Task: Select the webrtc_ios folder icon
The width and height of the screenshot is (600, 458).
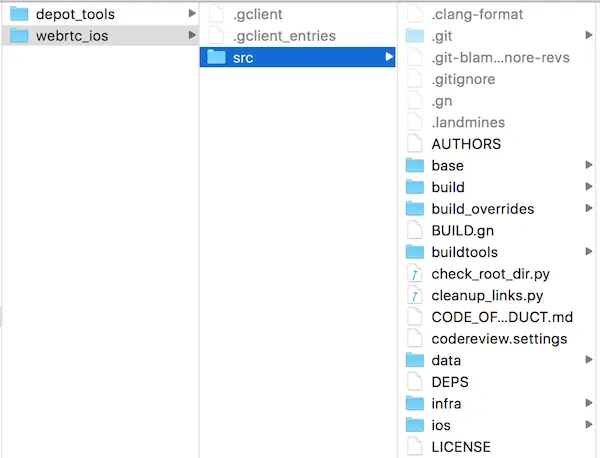Action: (x=19, y=36)
